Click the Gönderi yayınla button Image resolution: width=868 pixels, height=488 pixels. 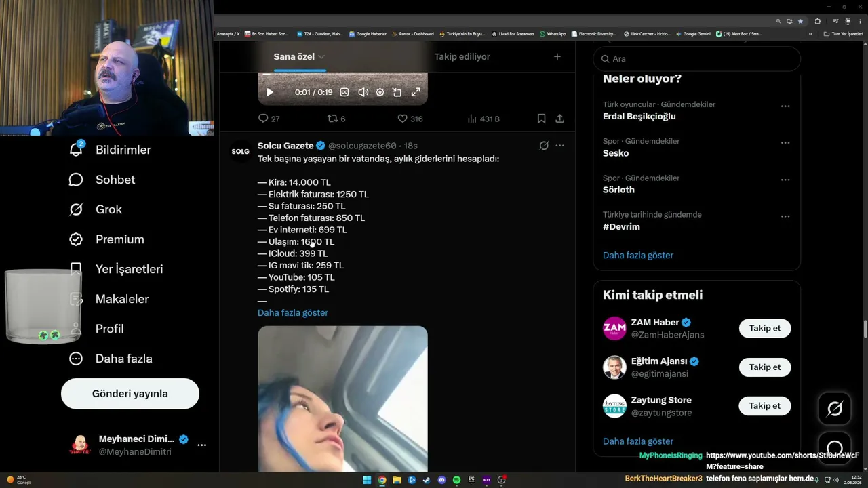[x=130, y=394]
